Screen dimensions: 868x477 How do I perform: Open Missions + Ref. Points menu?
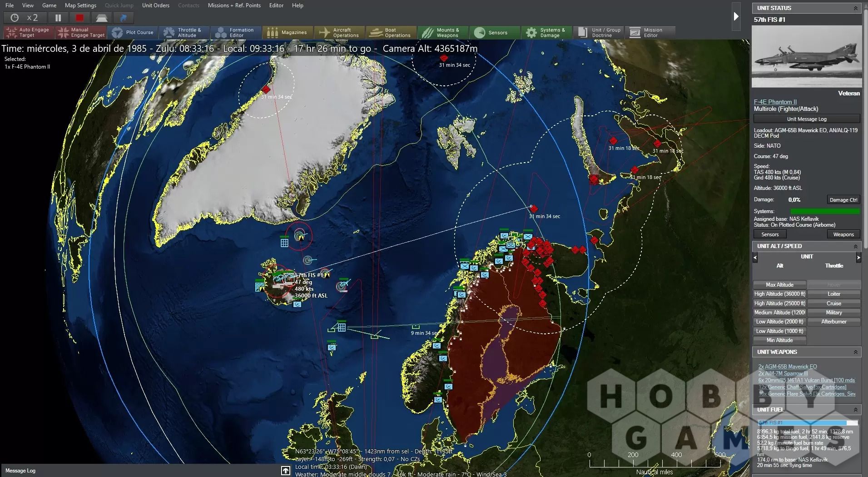(x=234, y=5)
